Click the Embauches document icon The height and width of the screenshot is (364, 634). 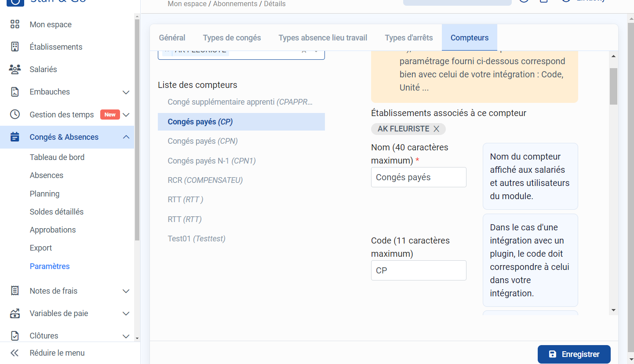coord(15,92)
